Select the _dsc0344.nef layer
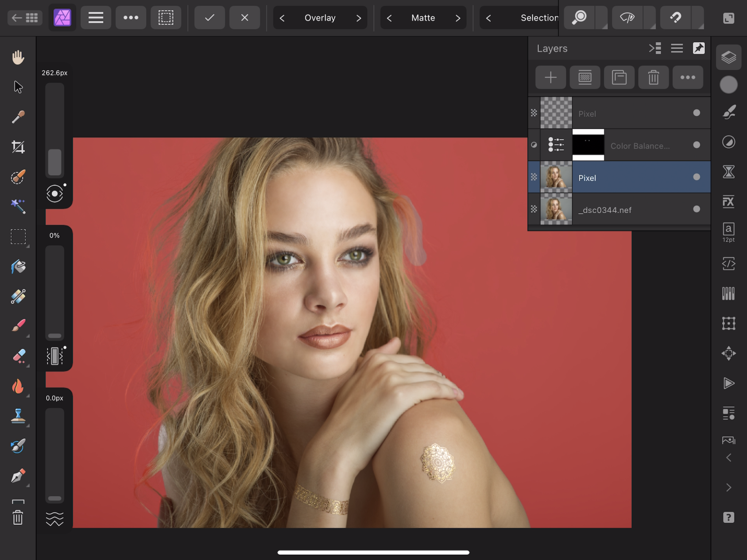The width and height of the screenshot is (747, 560). point(619,209)
